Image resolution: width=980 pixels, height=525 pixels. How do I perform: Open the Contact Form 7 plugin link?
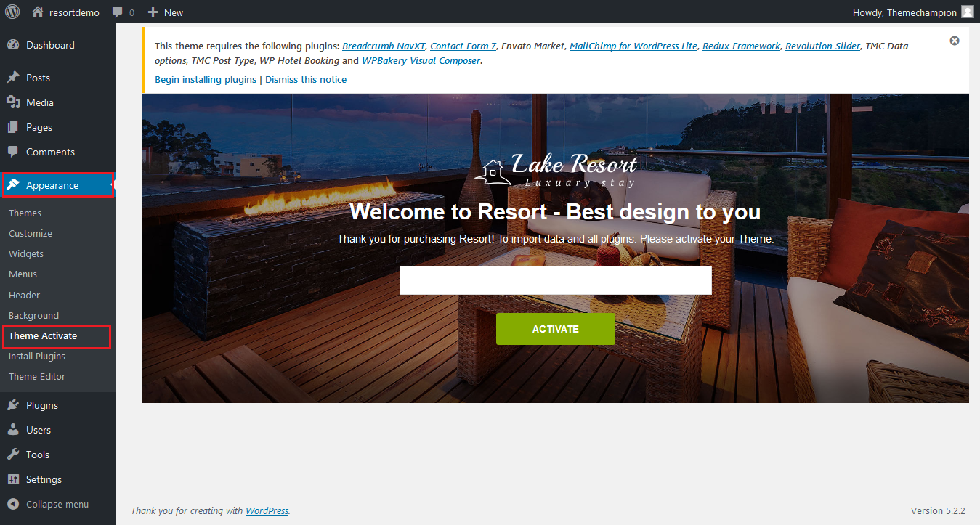(463, 46)
